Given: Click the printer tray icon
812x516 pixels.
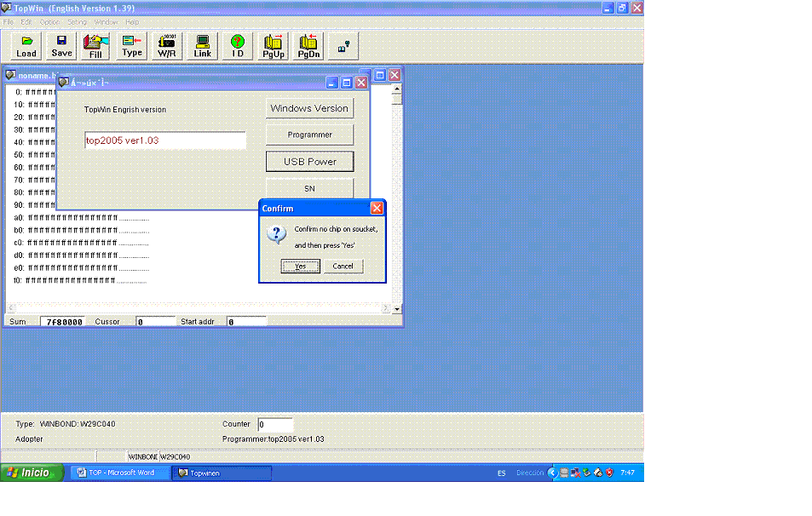Looking at the screenshot, I should 598,473.
